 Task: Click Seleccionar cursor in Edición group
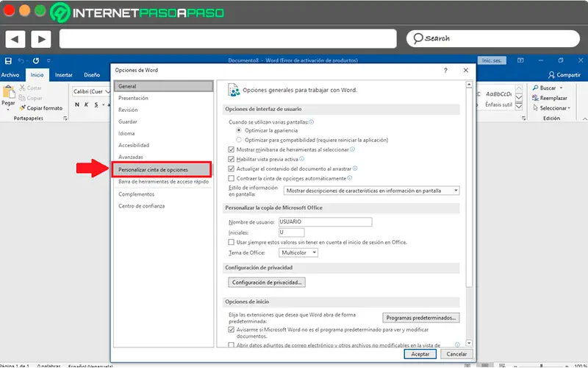coord(536,108)
